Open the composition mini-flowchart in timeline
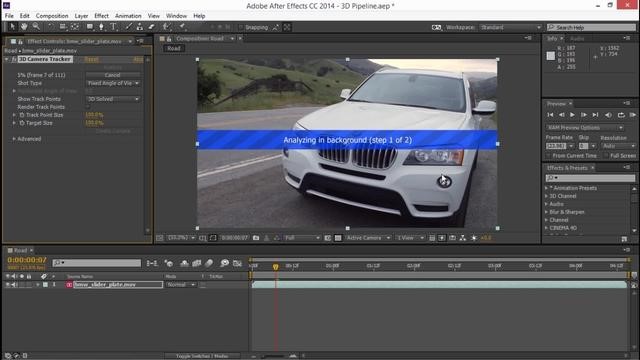This screenshot has height=360, width=640. point(152,263)
